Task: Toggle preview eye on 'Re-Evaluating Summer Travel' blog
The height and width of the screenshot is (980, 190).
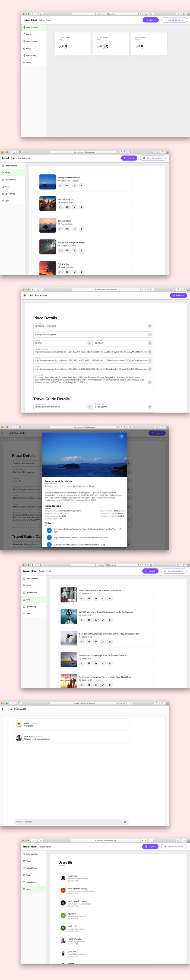Action: [96, 685]
